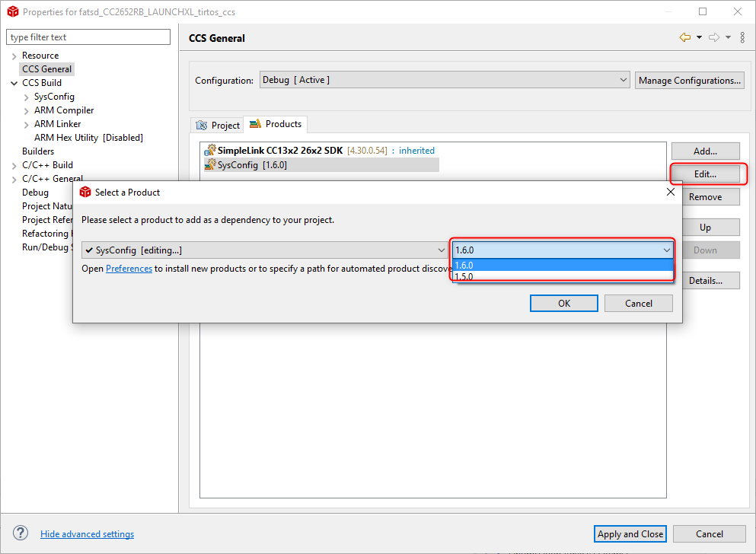This screenshot has height=554, width=756.
Task: Click the SysConfig product icon in list
Action: click(209, 164)
